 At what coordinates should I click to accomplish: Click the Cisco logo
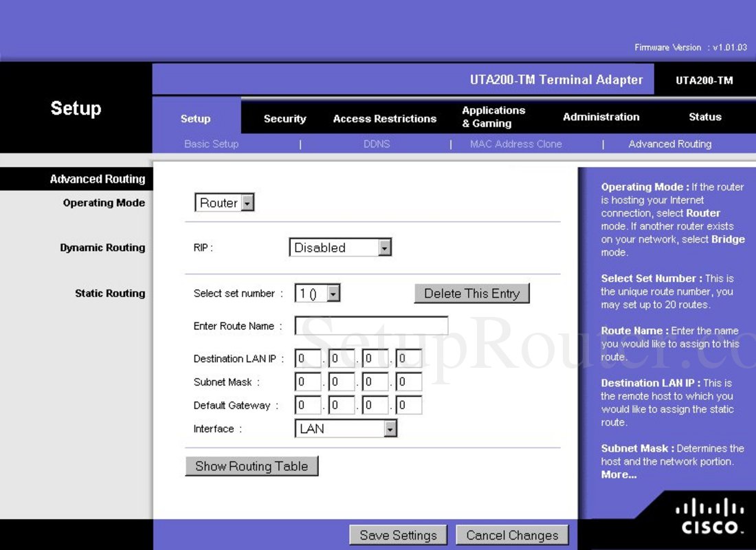coord(709,518)
